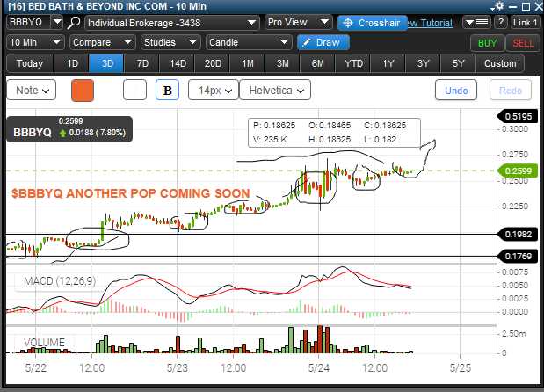Select the 3Y range tab
This screenshot has width=544, height=392.
point(424,63)
